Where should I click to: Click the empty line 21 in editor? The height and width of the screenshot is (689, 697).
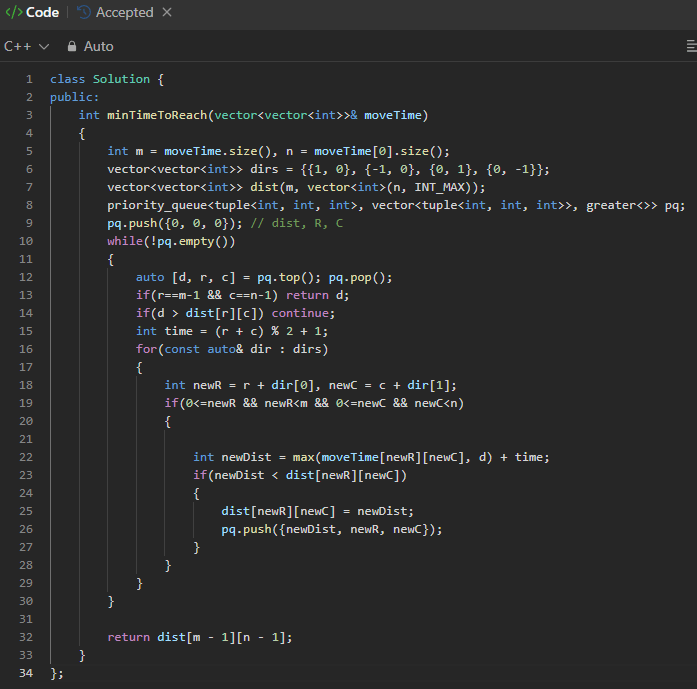click(x=300, y=439)
